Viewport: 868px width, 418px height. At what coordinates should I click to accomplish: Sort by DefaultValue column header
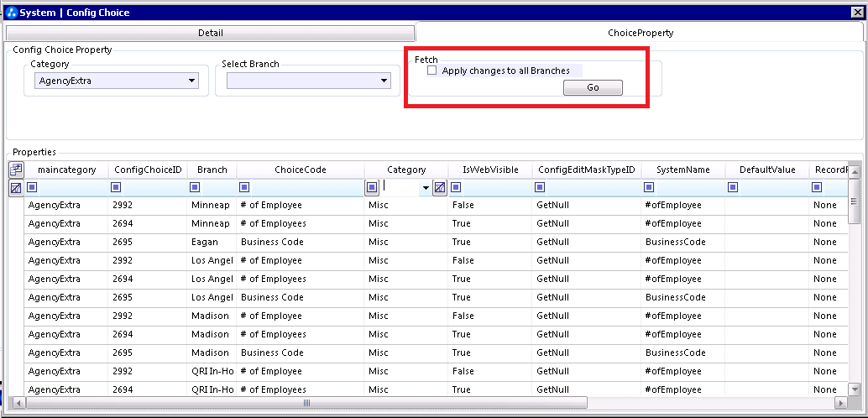point(767,170)
